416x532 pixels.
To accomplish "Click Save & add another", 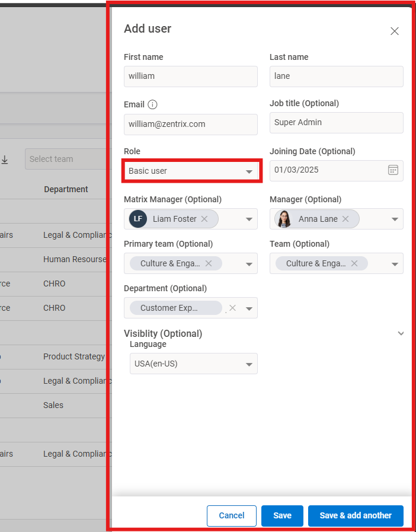I will 356,516.
